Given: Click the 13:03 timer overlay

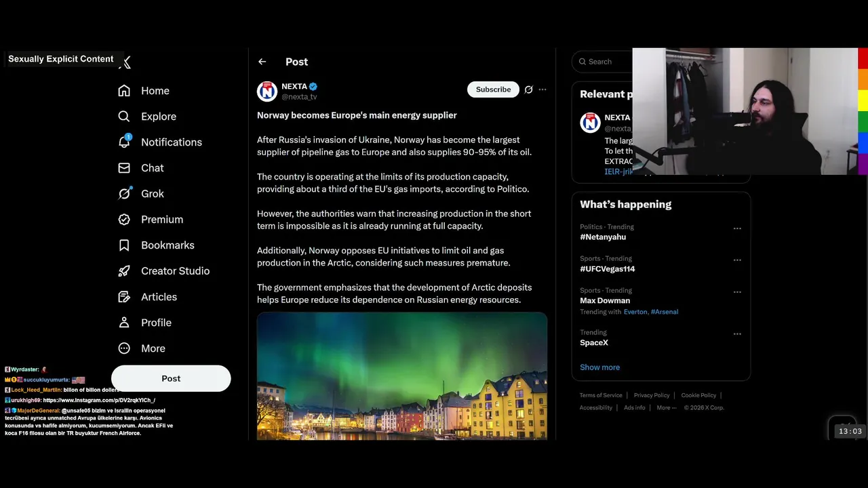Looking at the screenshot, I should [850, 431].
